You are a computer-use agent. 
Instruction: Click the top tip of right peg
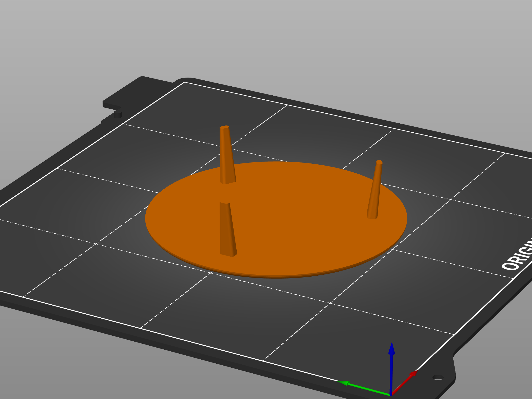(x=379, y=162)
